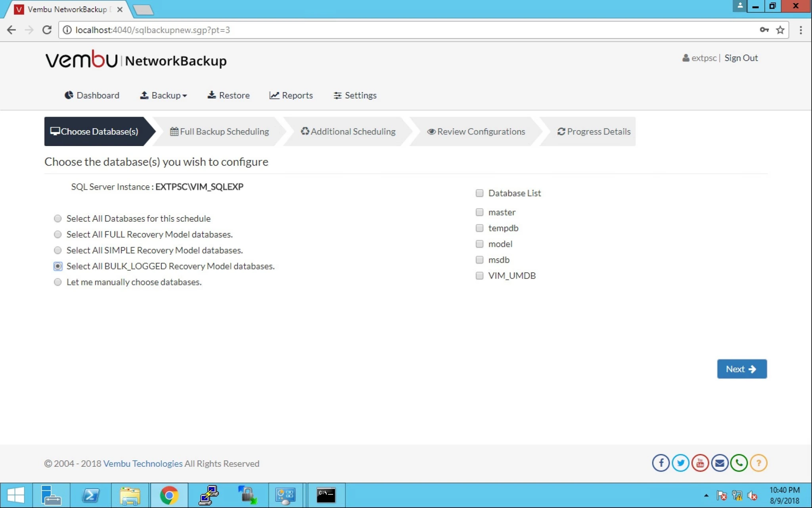The image size is (812, 508).
Task: Expand the Backup dropdown menu
Action: 163,95
